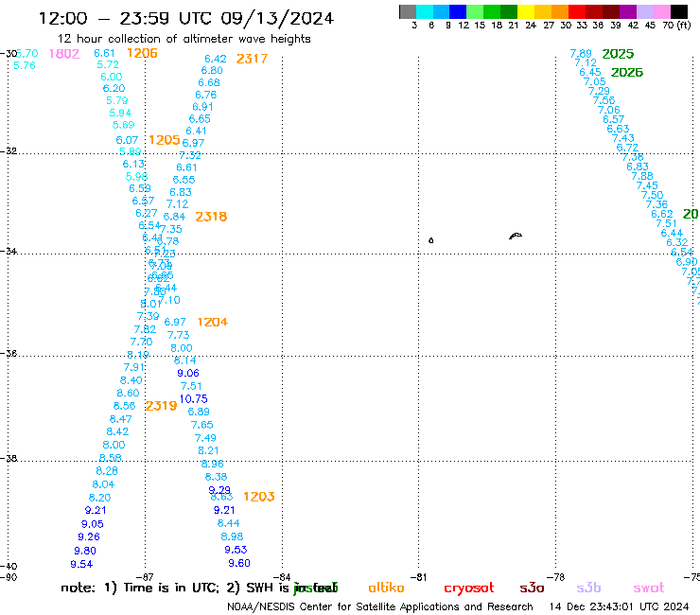Click the wave height value 5.76
The width and height of the screenshot is (700, 615).
pos(25,65)
